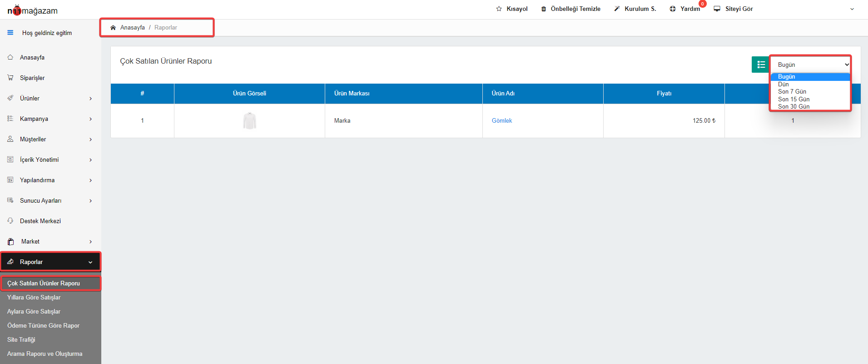Screen dimensions: 868x364
Task: Click the Raporlar breadcrumb text
Action: tap(166, 28)
